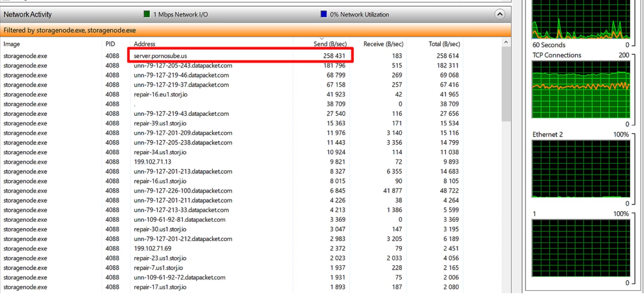Select the repair-7.us1.storj.io address row
The height and width of the screenshot is (296, 644).
(x=232, y=268)
